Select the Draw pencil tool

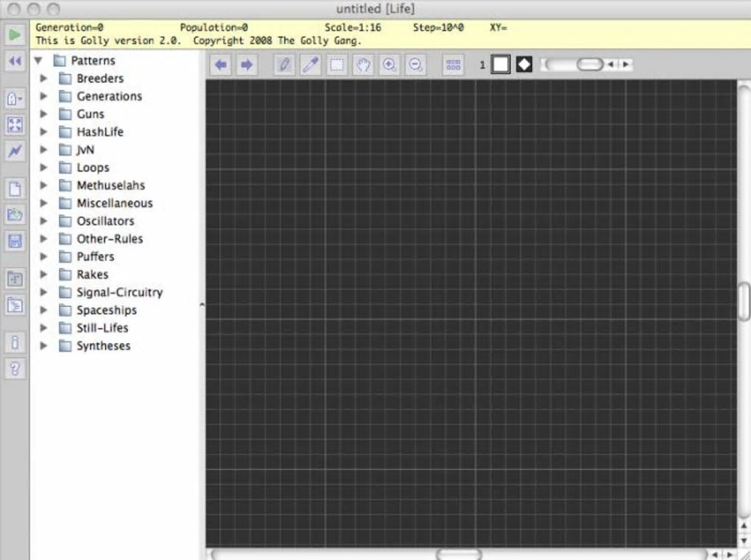click(x=284, y=65)
